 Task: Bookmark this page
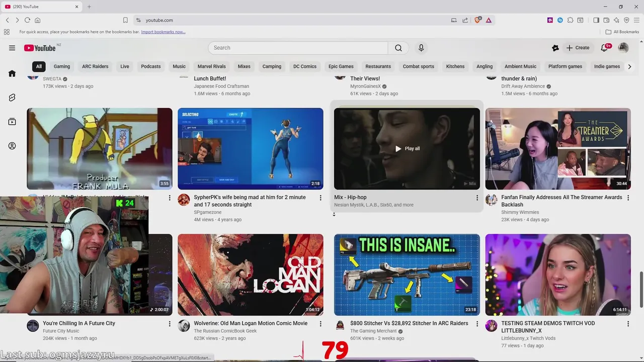tap(125, 20)
